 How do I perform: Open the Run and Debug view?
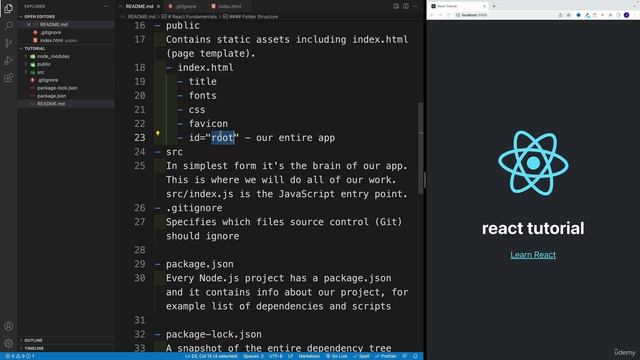click(x=8, y=60)
